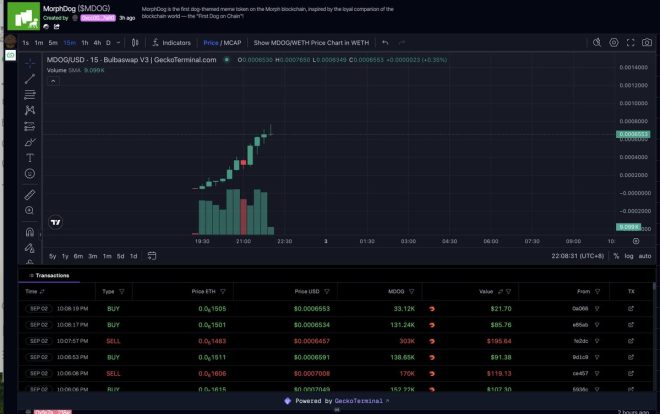Click the MorphDog token logo
660x414 pixels.
coord(24,16)
